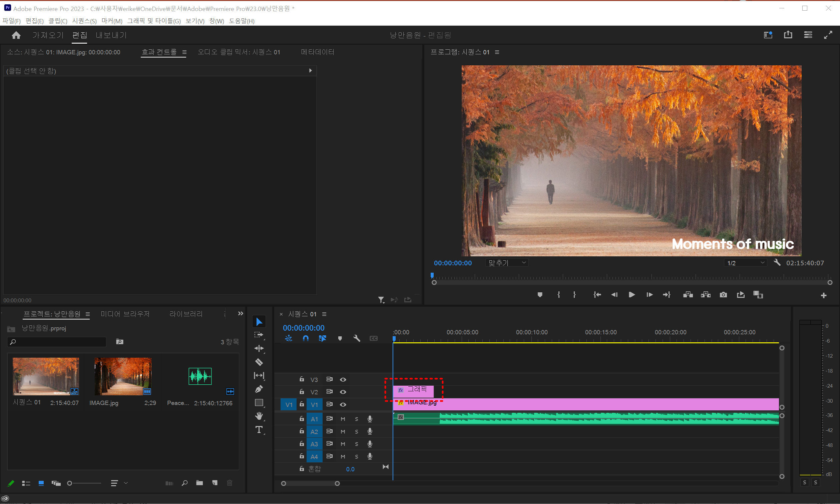Expand hidden project panel tabs chevron
The height and width of the screenshot is (504, 840).
(241, 313)
